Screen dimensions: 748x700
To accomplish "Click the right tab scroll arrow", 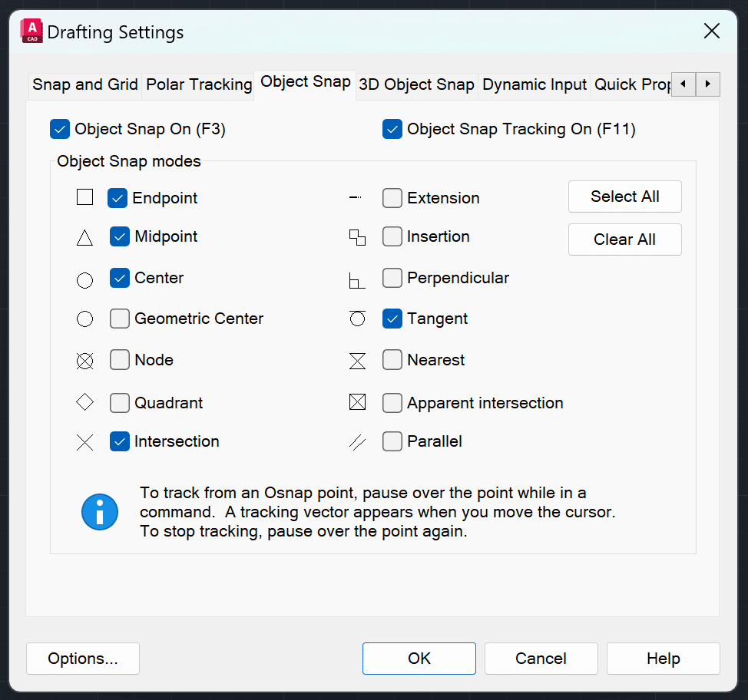I will coord(707,84).
